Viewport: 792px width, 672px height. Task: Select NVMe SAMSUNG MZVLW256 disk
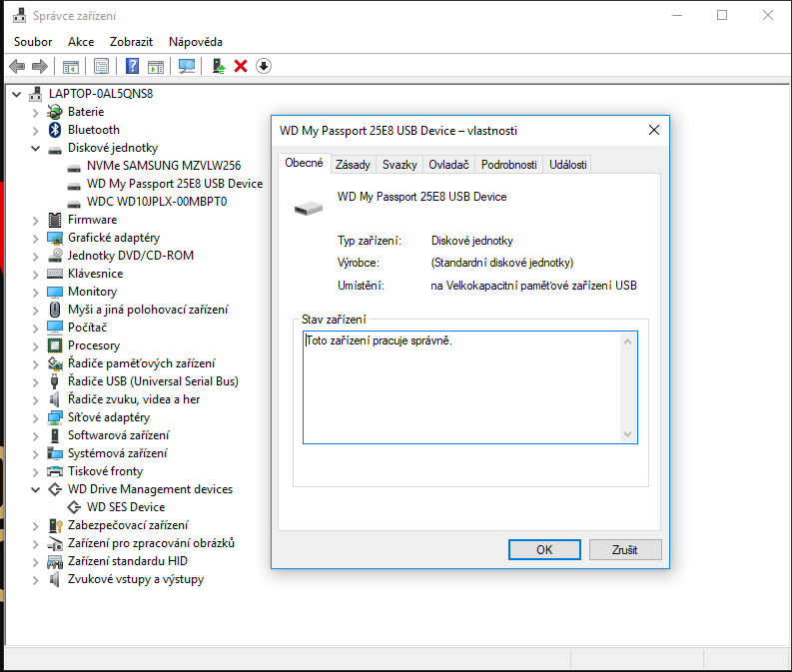pos(164,166)
